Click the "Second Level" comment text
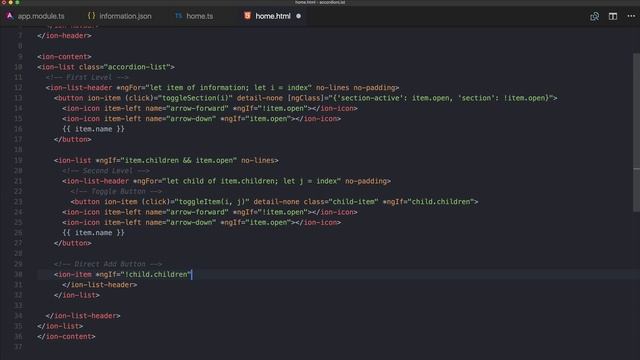 coord(106,171)
